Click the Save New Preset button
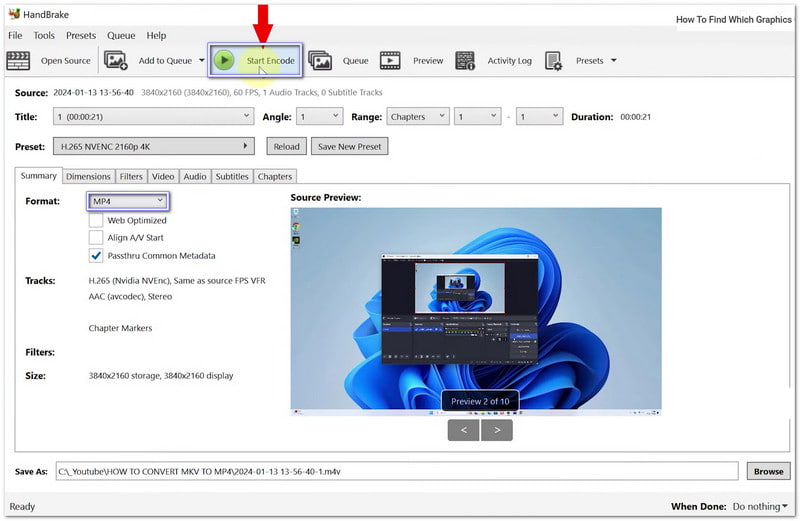 click(x=349, y=146)
